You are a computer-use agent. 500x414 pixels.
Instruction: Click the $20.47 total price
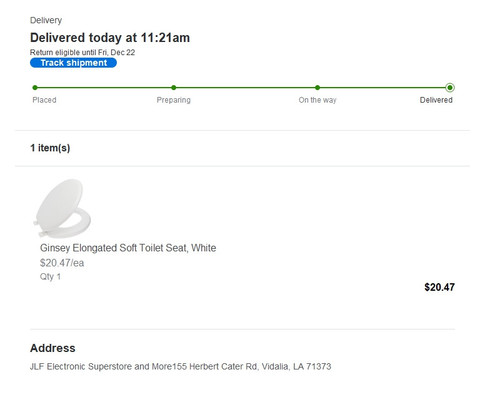pos(439,287)
